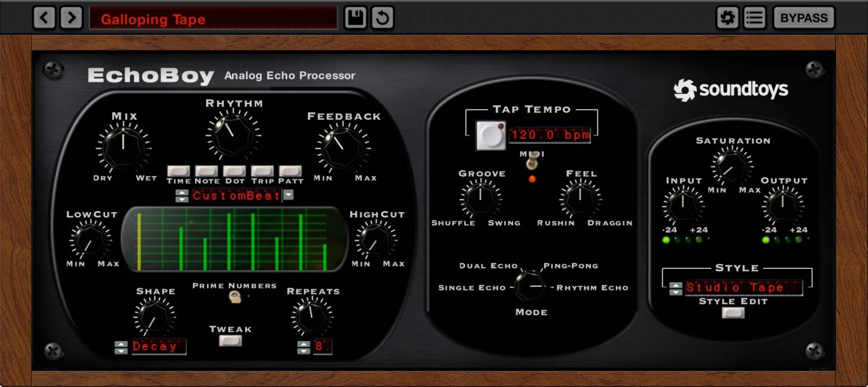The height and width of the screenshot is (387, 868).
Task: Click the Feedback knob
Action: click(342, 148)
